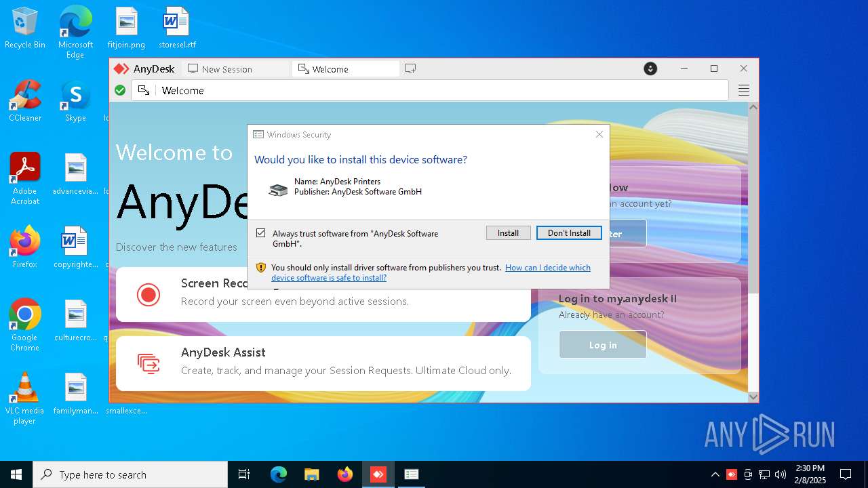
Task: Close the Windows Security dialog
Action: 599,134
